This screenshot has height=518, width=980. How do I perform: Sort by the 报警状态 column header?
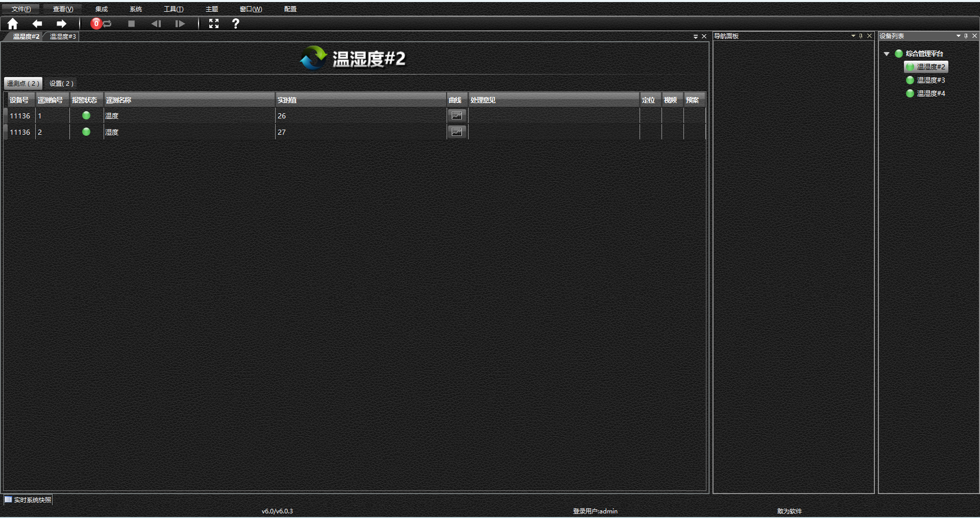click(x=86, y=100)
